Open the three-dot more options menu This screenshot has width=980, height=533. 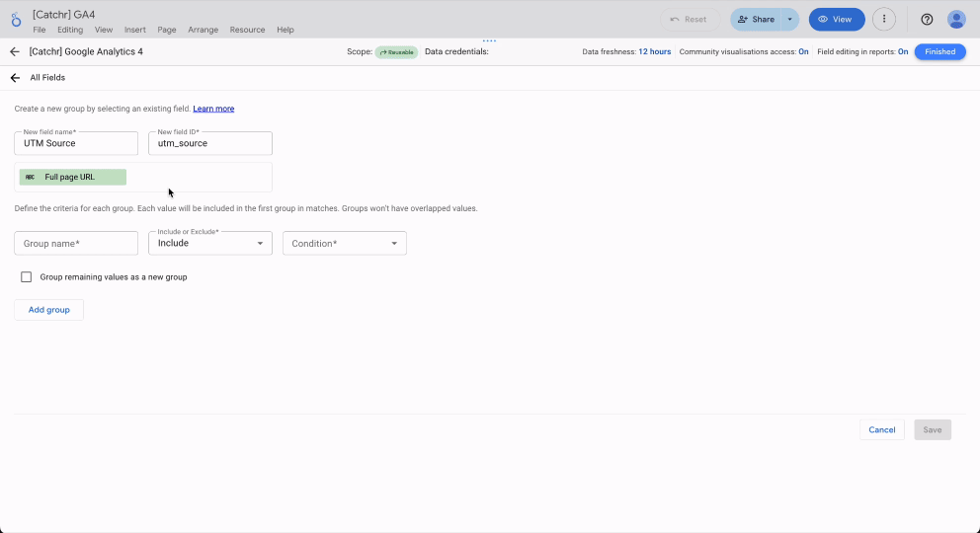(884, 20)
